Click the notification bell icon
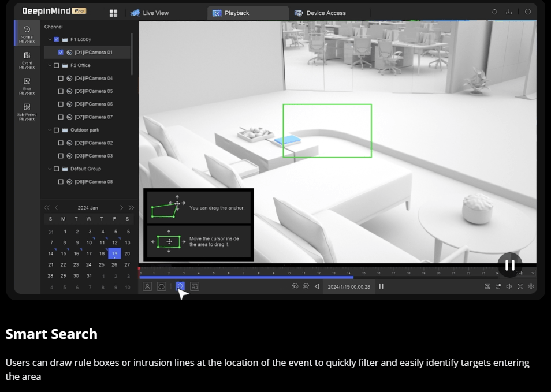 pyautogui.click(x=494, y=12)
